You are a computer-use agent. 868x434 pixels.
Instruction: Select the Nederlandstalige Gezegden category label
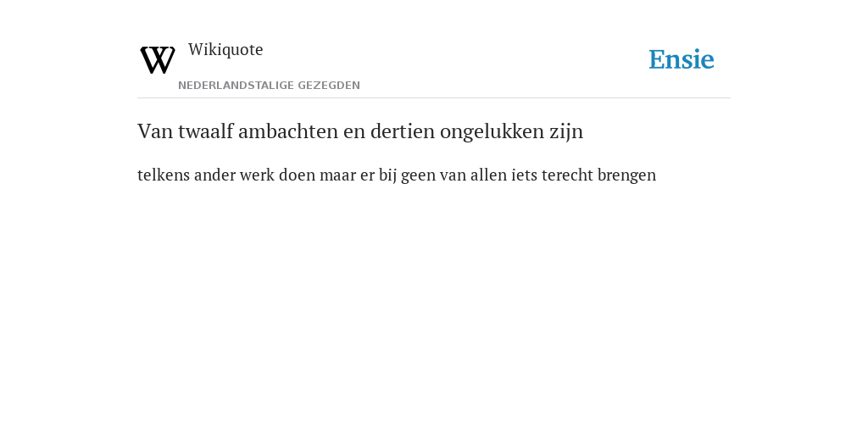click(269, 86)
